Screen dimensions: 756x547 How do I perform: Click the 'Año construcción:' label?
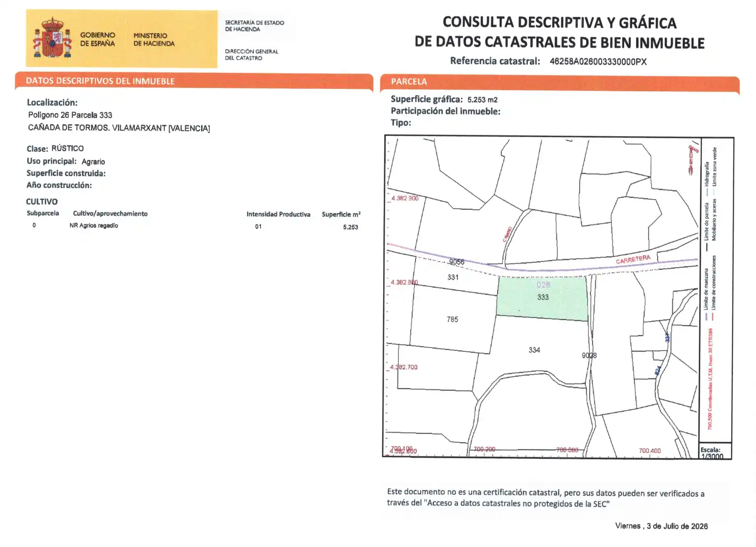tap(59, 185)
